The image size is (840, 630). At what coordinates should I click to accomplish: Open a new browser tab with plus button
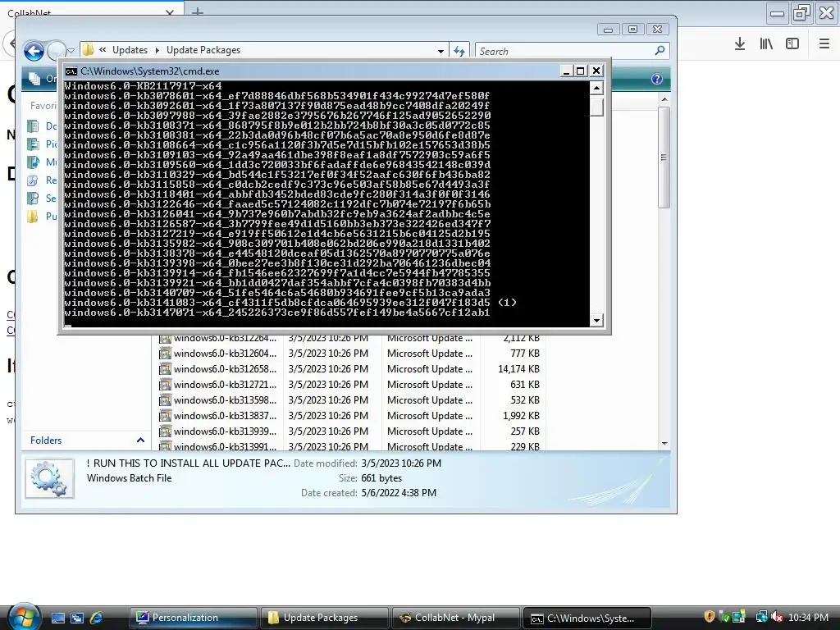198,11
